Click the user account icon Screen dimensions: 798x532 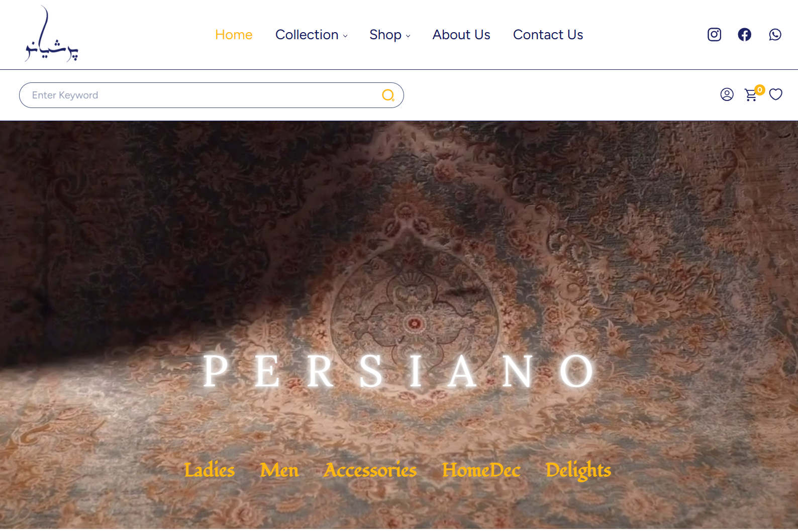click(x=727, y=94)
